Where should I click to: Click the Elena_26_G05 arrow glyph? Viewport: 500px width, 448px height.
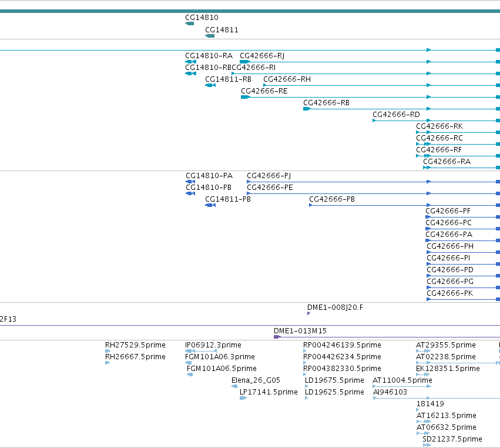234,386
